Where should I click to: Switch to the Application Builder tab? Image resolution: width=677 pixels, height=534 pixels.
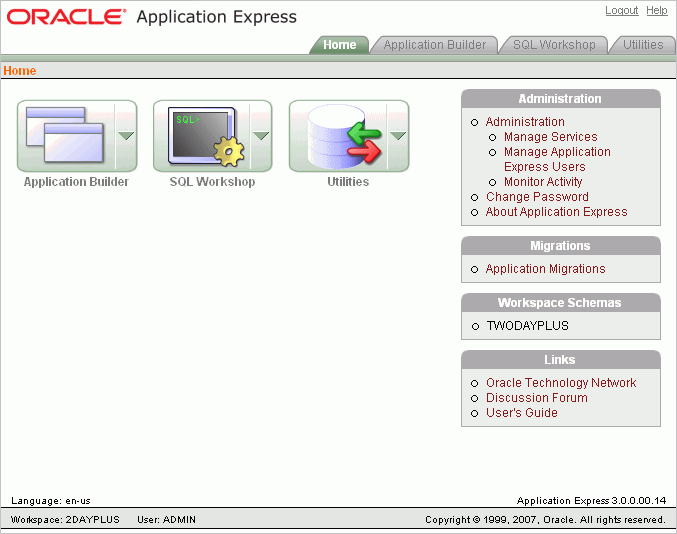pos(434,45)
